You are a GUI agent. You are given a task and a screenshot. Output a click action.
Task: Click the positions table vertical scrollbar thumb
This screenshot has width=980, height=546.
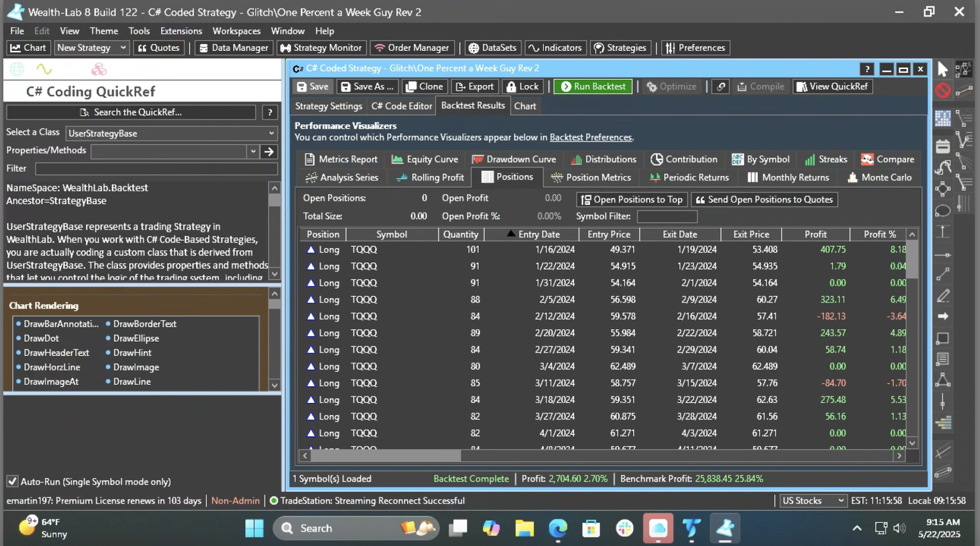912,260
